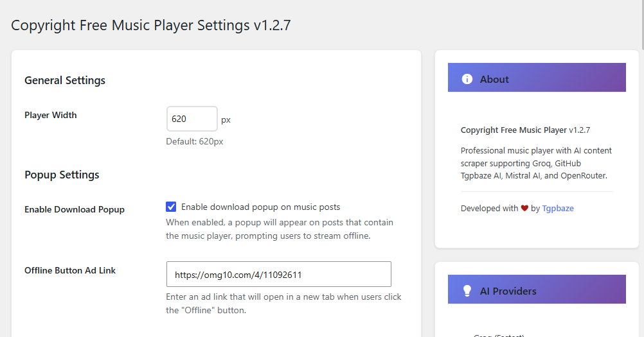The height and width of the screenshot is (337, 644).
Task: Click the Player Width label
Action: coord(51,115)
